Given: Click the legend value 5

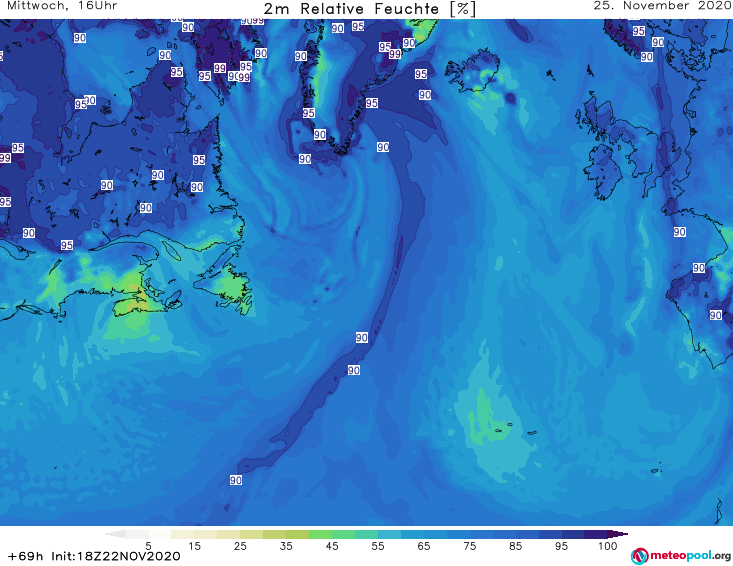Looking at the screenshot, I should click(148, 546).
